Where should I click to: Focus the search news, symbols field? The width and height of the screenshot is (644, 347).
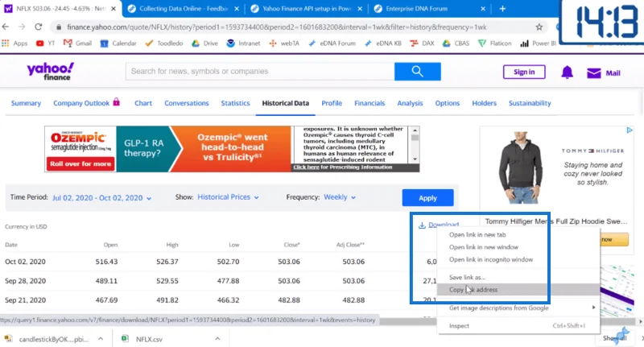(260, 72)
